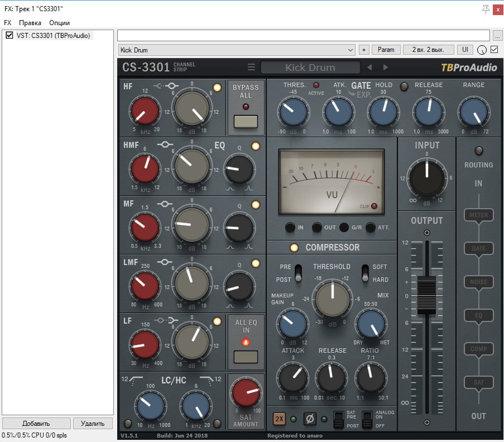Toggle the compressor PRE/POST switch
Image resolution: width=504 pixels, height=442 pixels.
299,273
